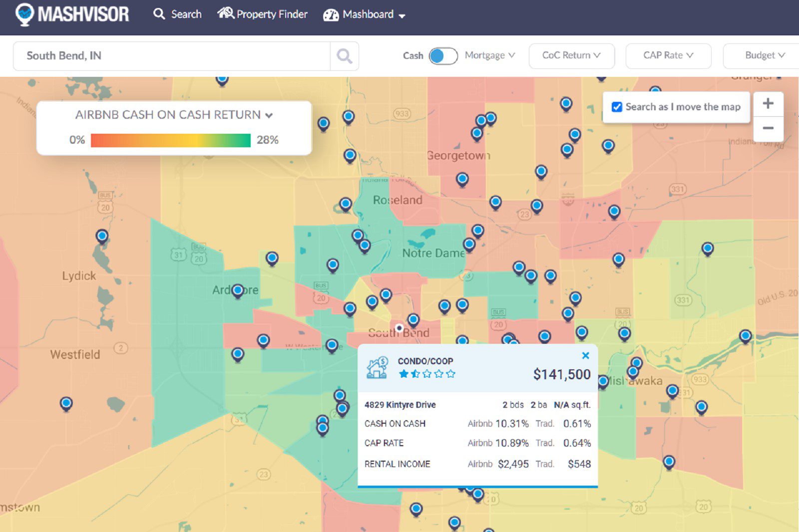
Task: Open the Mashboard menu
Action: coord(365,14)
